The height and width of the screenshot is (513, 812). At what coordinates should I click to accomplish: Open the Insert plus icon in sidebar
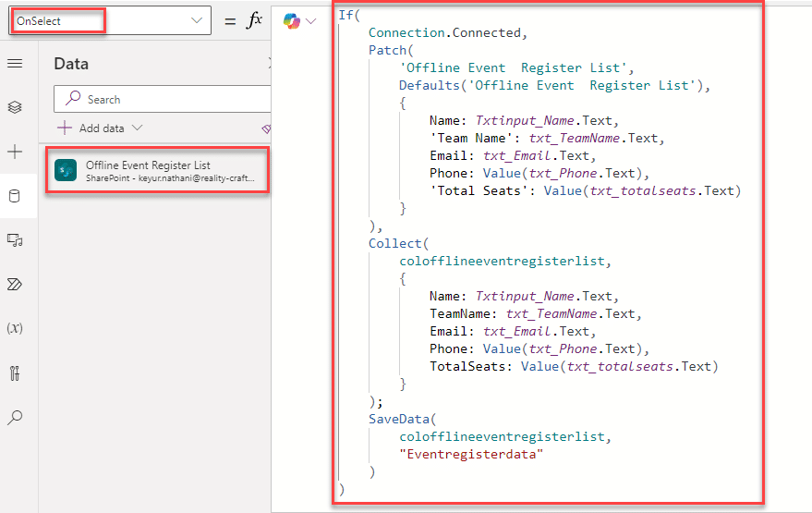15,152
